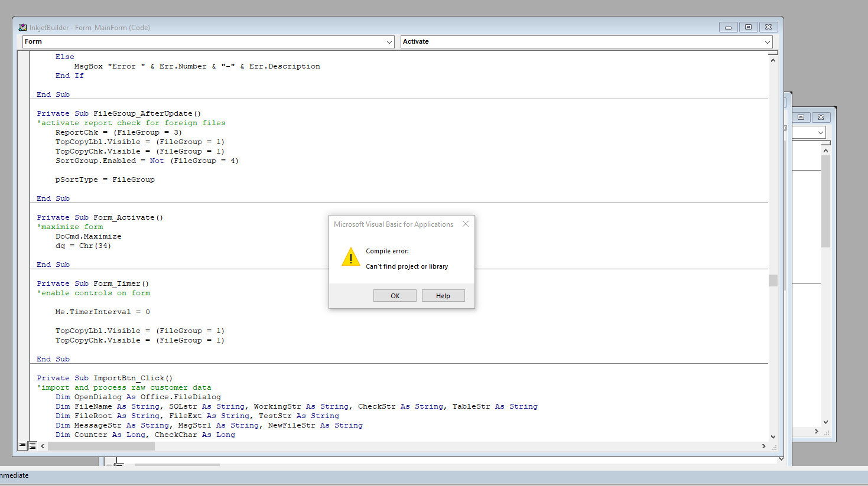Viewport: 868px width, 486px height.
Task: Click Help in the compile error dialog
Action: pyautogui.click(x=443, y=295)
